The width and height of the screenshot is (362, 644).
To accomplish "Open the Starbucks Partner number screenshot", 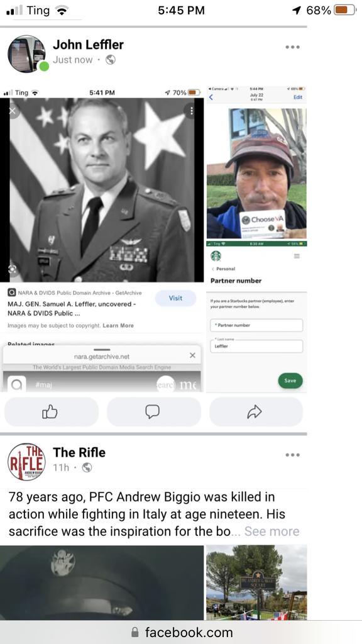I will click(x=256, y=317).
